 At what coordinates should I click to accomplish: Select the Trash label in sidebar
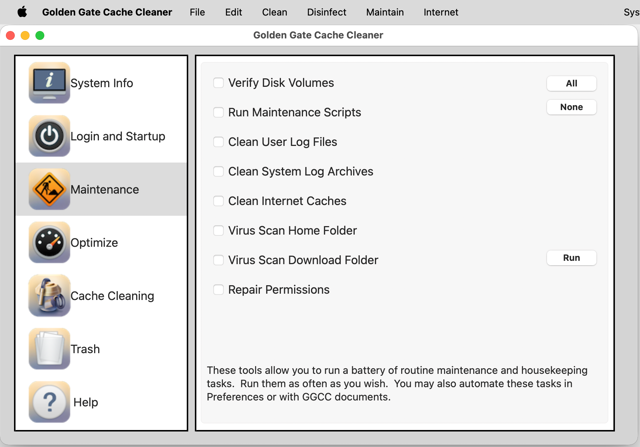(x=85, y=349)
